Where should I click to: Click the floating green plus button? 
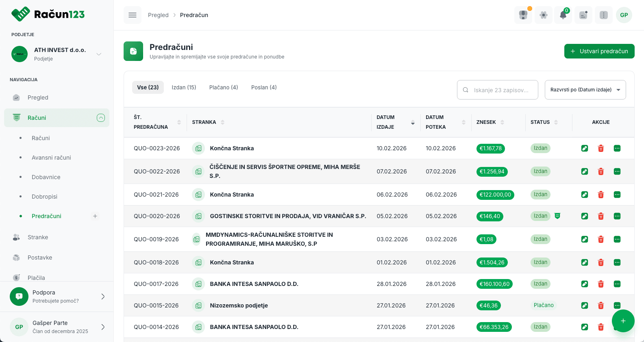tap(623, 321)
